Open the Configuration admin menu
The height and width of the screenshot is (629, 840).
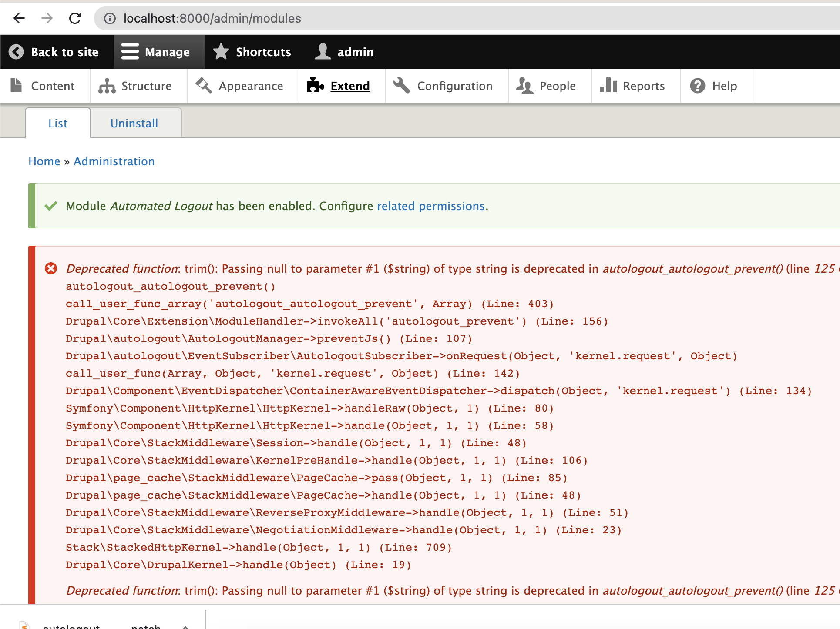[x=447, y=86]
